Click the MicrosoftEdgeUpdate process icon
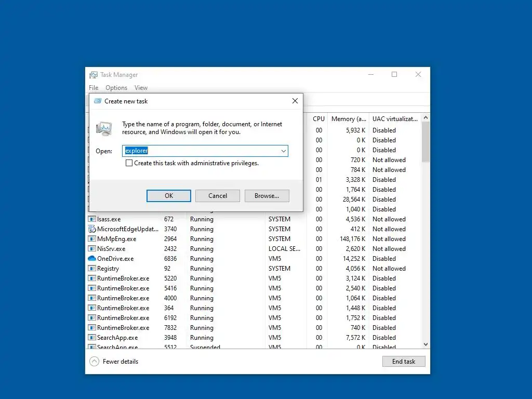The image size is (532, 399). pyautogui.click(x=92, y=229)
